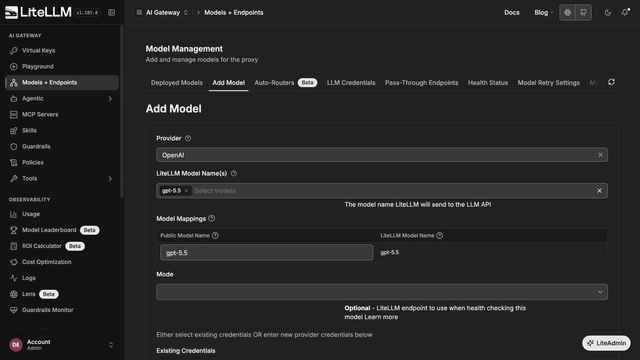Remove the gpt-5.5 model tag

pyautogui.click(x=186, y=191)
